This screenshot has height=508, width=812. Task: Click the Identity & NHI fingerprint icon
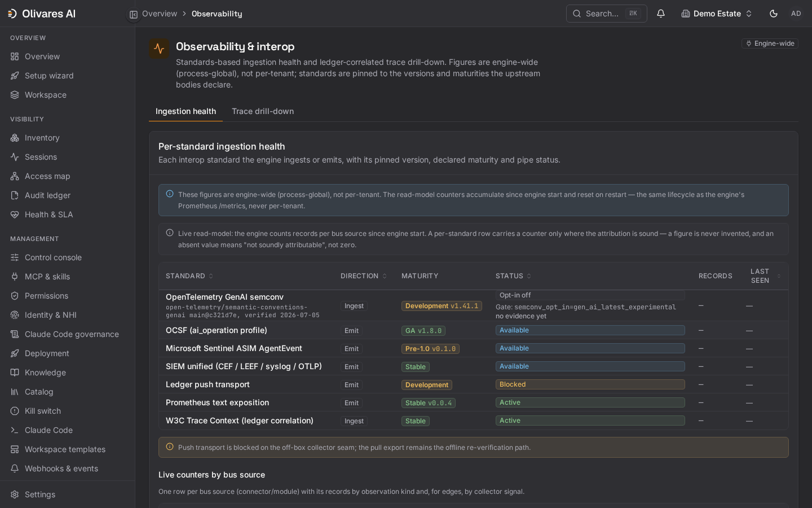pyautogui.click(x=15, y=315)
